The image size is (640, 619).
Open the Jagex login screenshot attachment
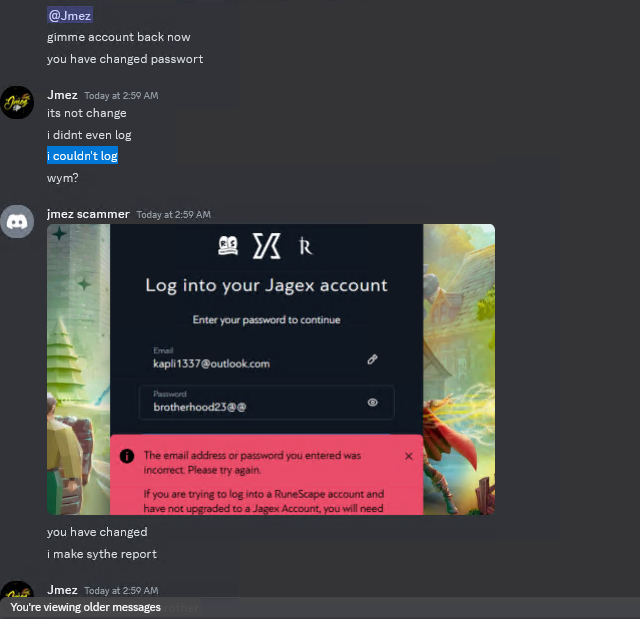271,369
